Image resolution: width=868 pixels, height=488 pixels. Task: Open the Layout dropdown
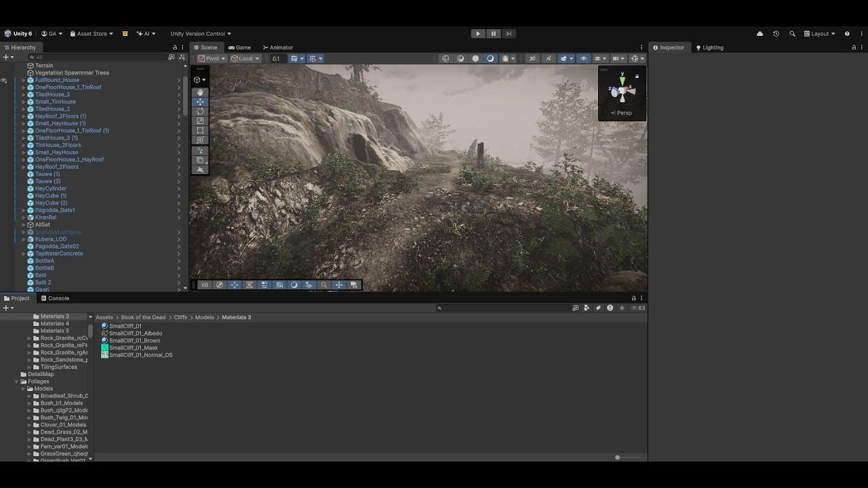click(820, 33)
